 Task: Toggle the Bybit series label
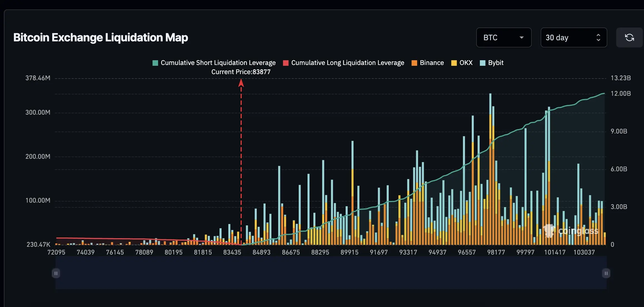click(496, 63)
